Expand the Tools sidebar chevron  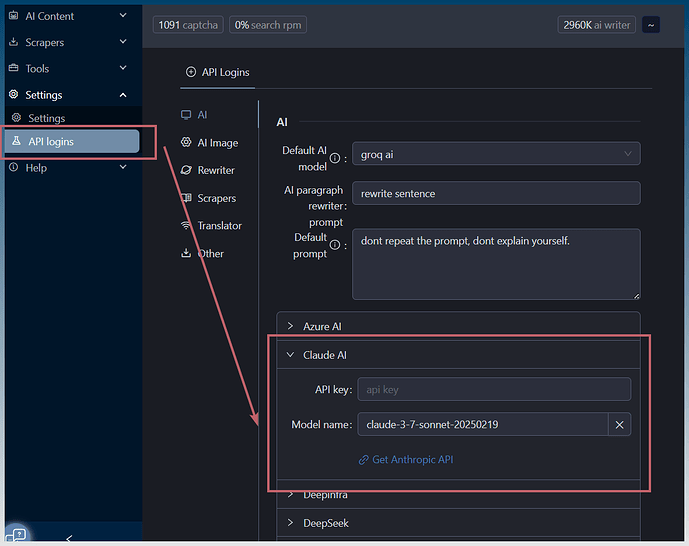[x=123, y=68]
